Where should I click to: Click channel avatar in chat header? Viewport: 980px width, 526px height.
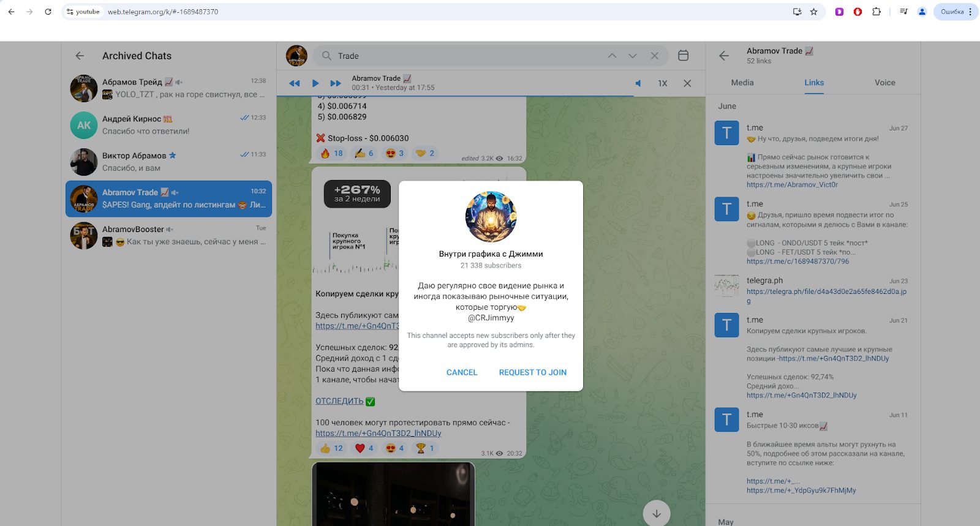tap(296, 56)
